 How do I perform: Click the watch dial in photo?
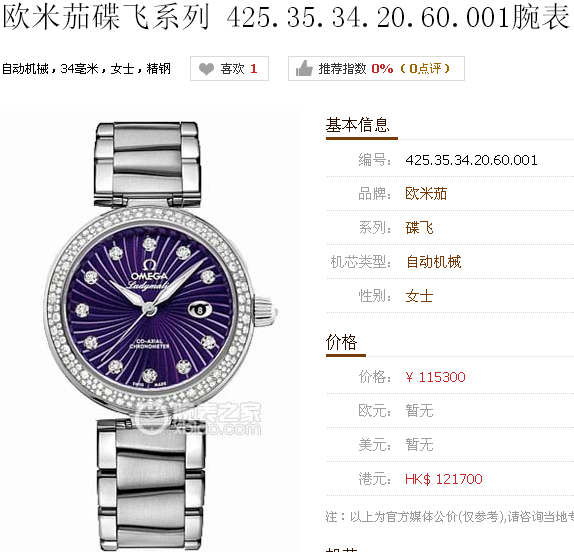[x=150, y=307]
